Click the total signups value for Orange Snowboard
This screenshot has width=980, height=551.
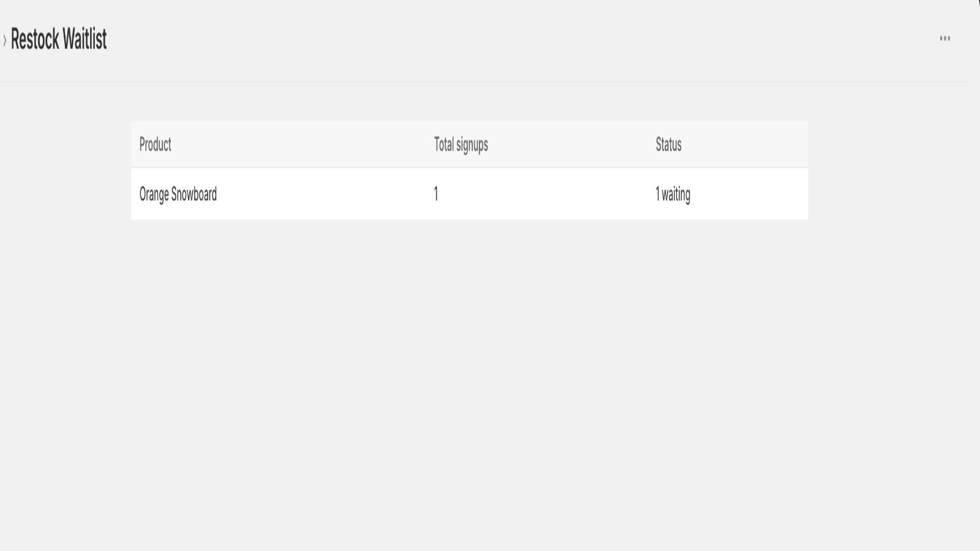point(436,194)
